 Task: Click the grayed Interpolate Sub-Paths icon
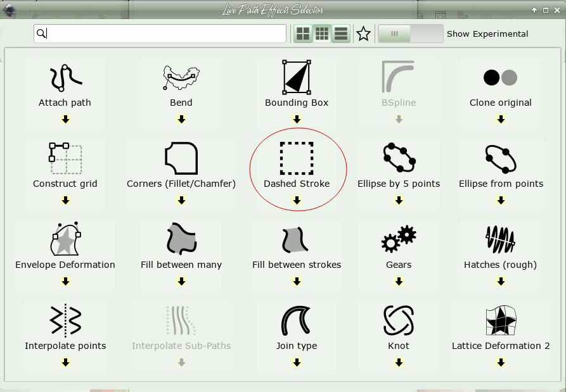181,320
